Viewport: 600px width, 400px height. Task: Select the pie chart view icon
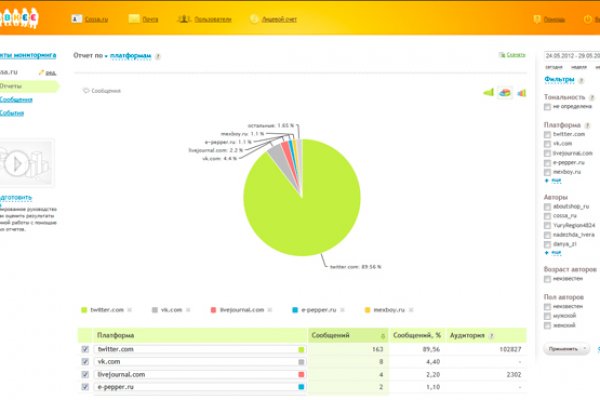(504, 93)
